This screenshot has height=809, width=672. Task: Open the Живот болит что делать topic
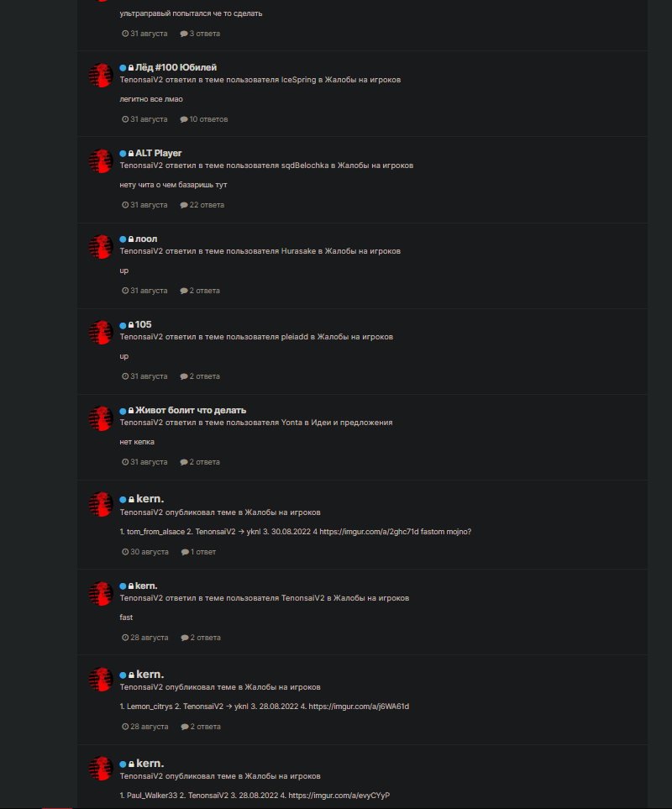click(x=191, y=410)
